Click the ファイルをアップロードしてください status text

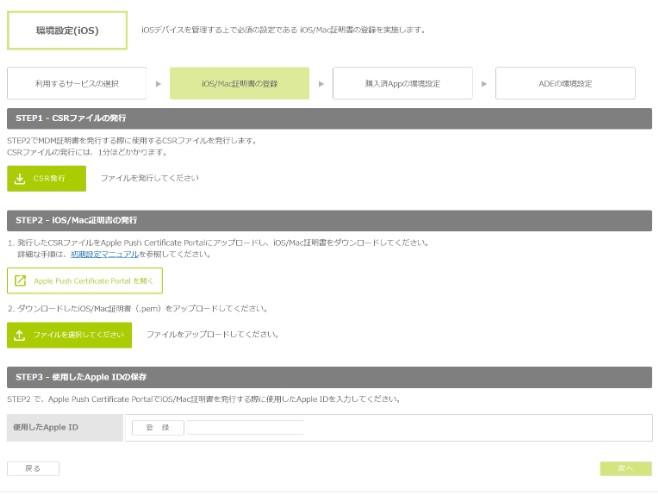pos(212,334)
